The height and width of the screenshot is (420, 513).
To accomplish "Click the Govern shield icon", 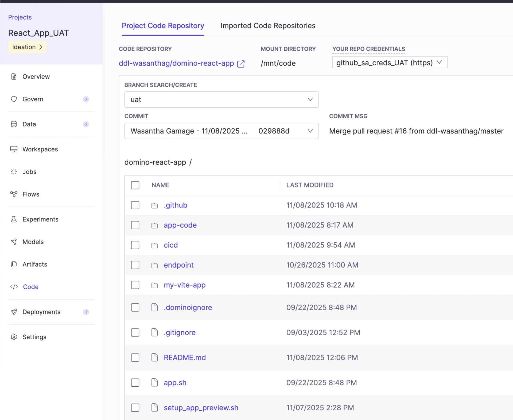I will pos(14,99).
